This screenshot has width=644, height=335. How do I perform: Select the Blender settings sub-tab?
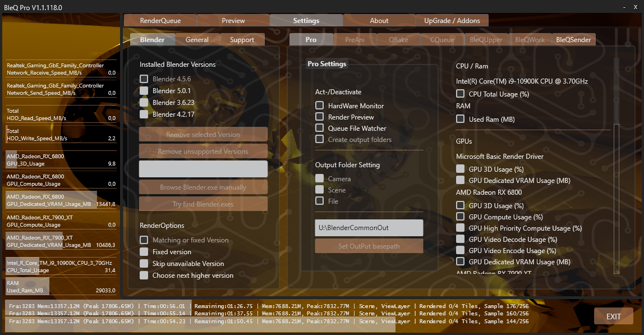(153, 39)
